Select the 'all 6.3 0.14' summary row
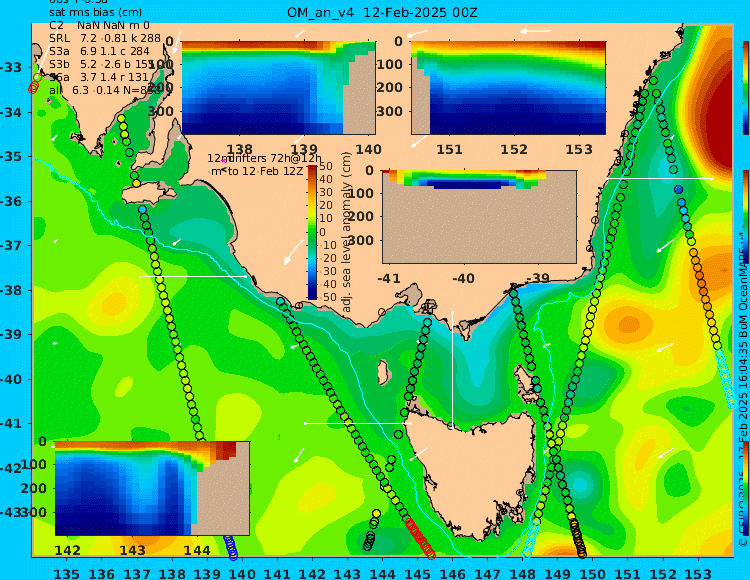 105,90
